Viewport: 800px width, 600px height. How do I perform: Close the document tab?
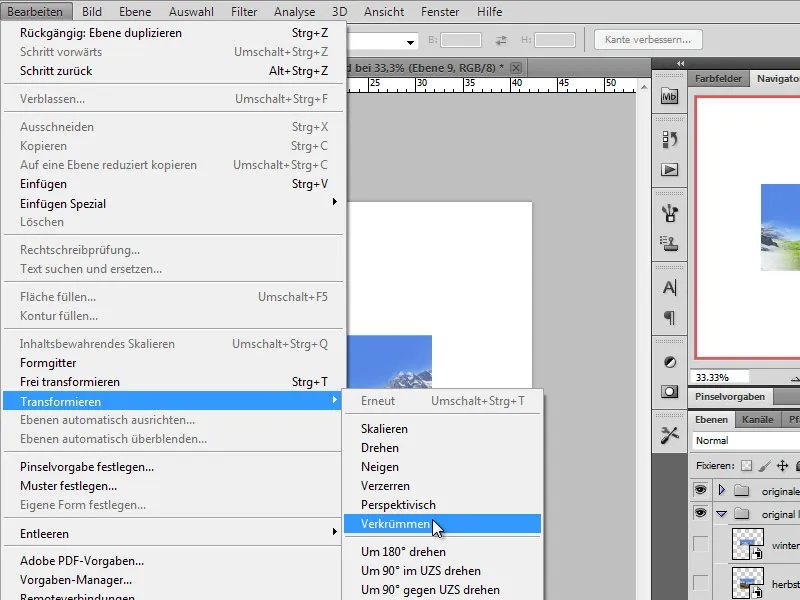[x=516, y=67]
